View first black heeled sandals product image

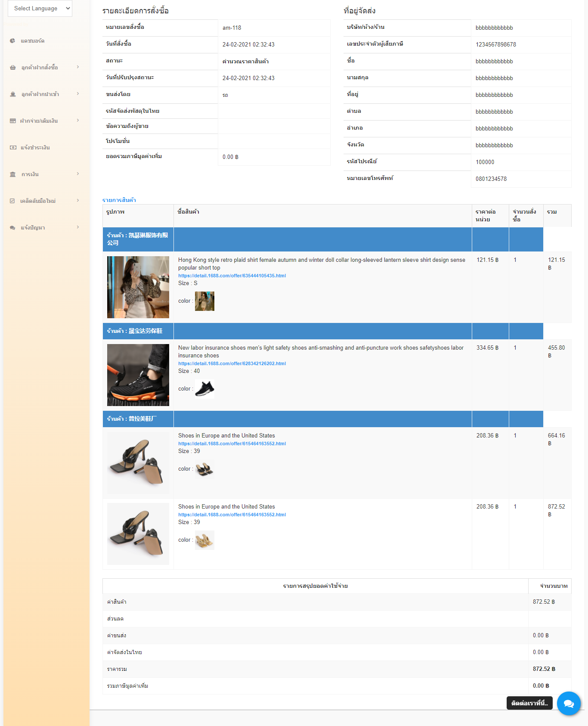coord(138,463)
